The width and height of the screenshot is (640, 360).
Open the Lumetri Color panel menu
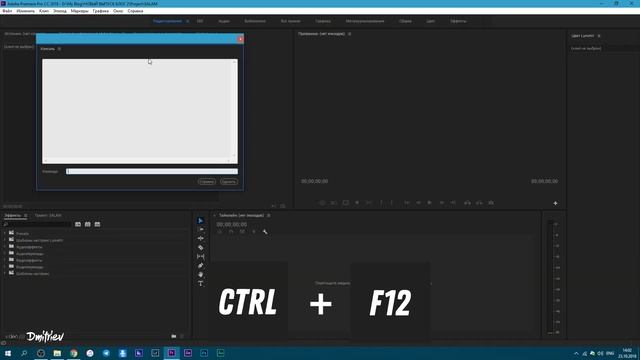click(599, 36)
